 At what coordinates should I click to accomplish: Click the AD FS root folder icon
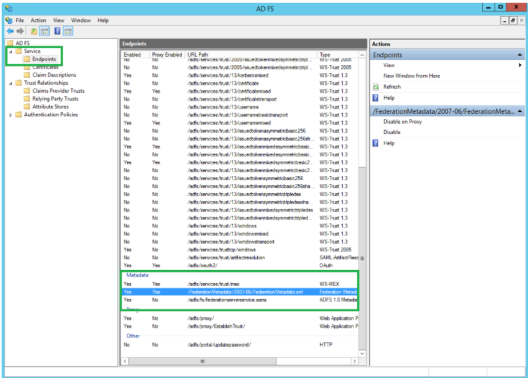10,43
